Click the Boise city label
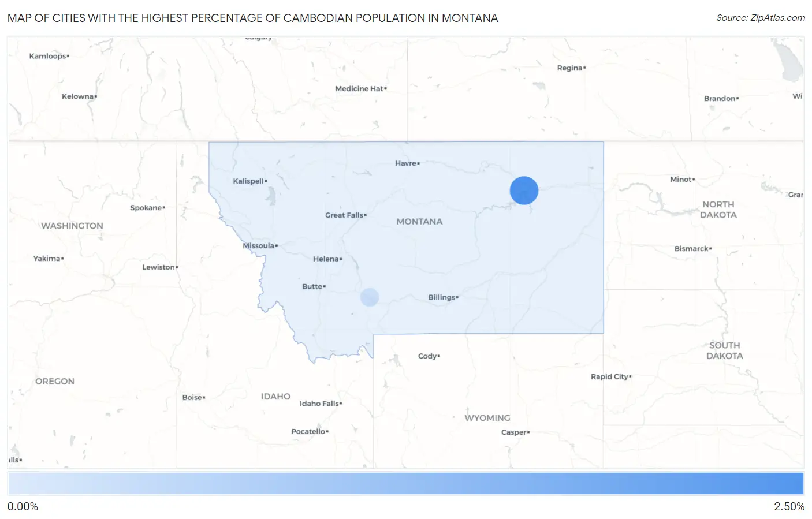Image resolution: width=812 pixels, height=519 pixels. [192, 398]
